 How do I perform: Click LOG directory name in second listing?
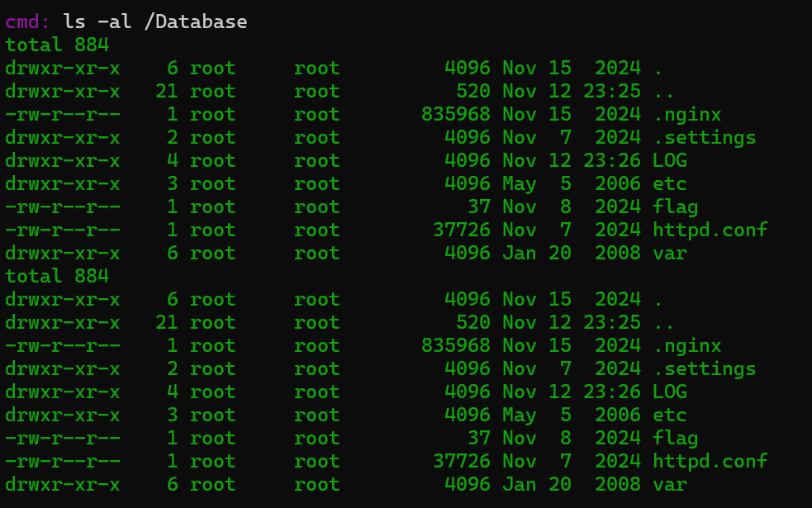[x=670, y=392]
